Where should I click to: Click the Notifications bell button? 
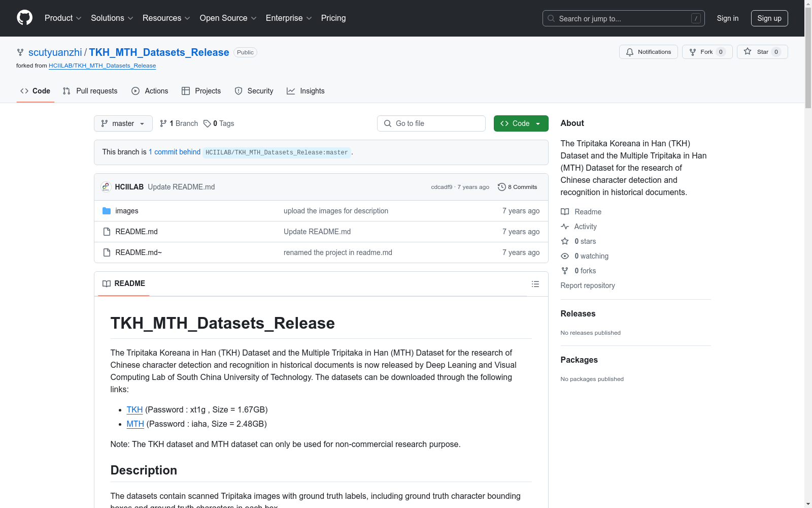point(649,52)
